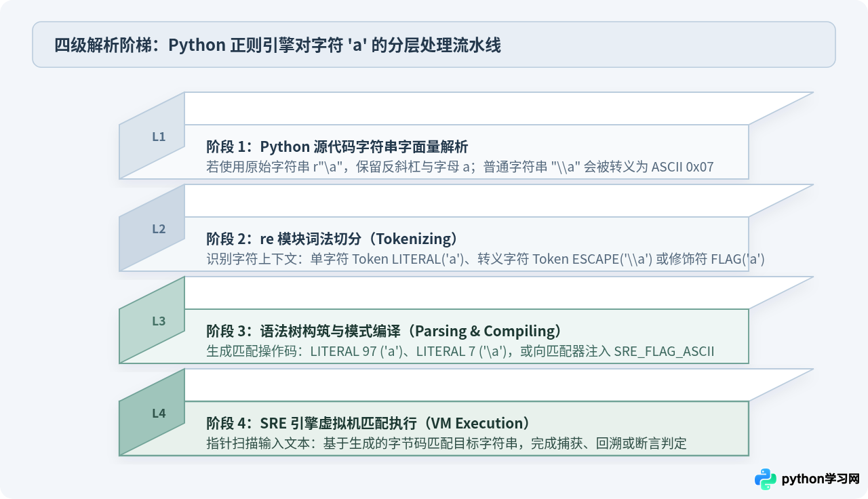
Task: Select the L3 level label
Action: coord(159,321)
